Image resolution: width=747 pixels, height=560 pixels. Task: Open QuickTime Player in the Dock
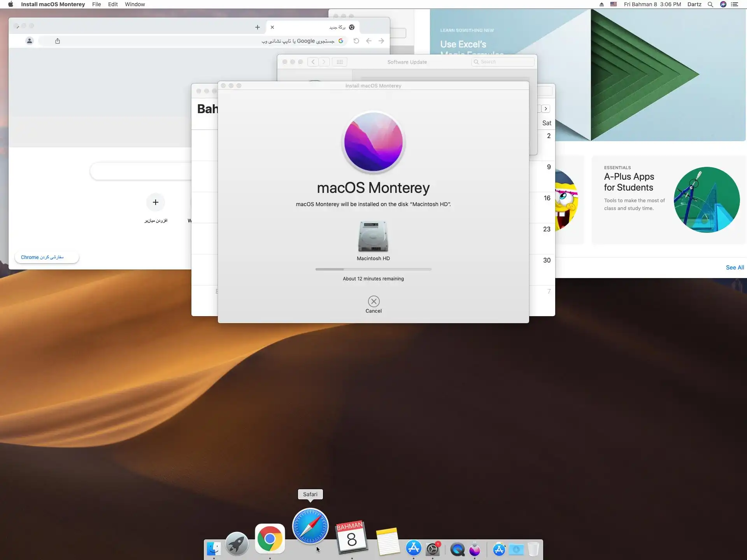(x=457, y=549)
